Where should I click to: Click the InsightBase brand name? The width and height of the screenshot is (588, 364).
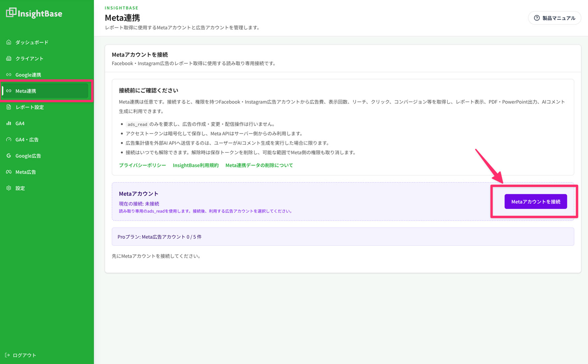pos(40,14)
